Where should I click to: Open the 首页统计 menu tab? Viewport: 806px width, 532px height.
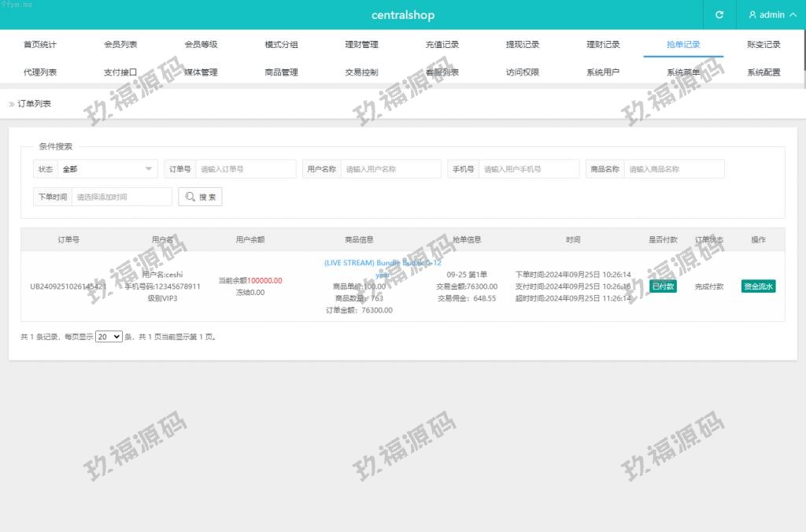click(x=40, y=45)
